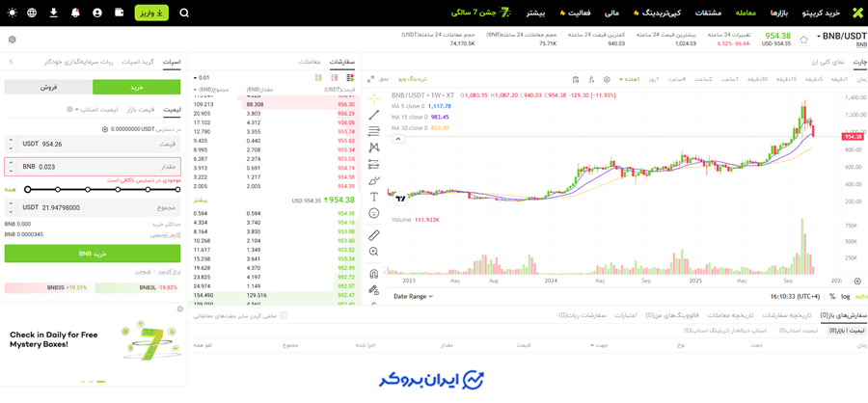Switch to the spot grid tab

pos(138,62)
